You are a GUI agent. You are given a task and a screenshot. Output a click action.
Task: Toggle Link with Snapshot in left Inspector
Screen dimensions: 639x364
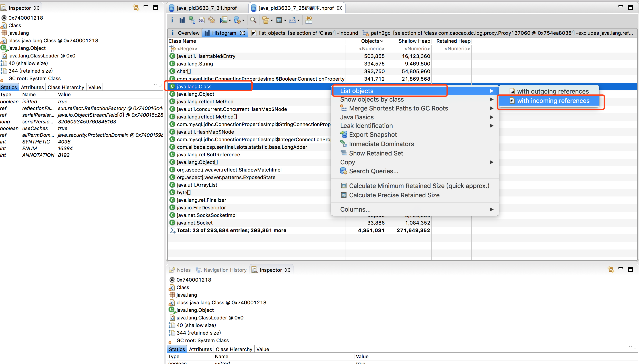pyautogui.click(x=136, y=8)
